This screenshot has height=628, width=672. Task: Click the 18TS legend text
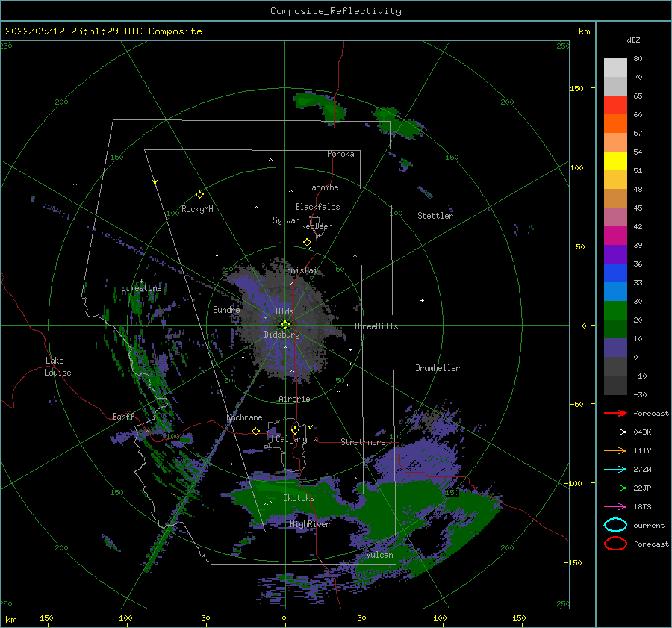point(642,507)
